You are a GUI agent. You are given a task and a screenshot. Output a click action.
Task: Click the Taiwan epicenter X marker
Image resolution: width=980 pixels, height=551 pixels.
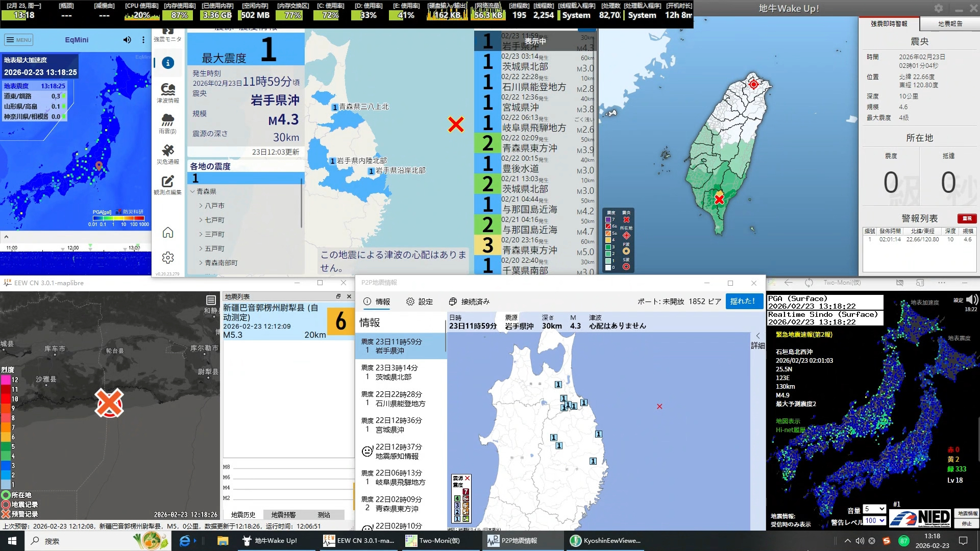[719, 199]
